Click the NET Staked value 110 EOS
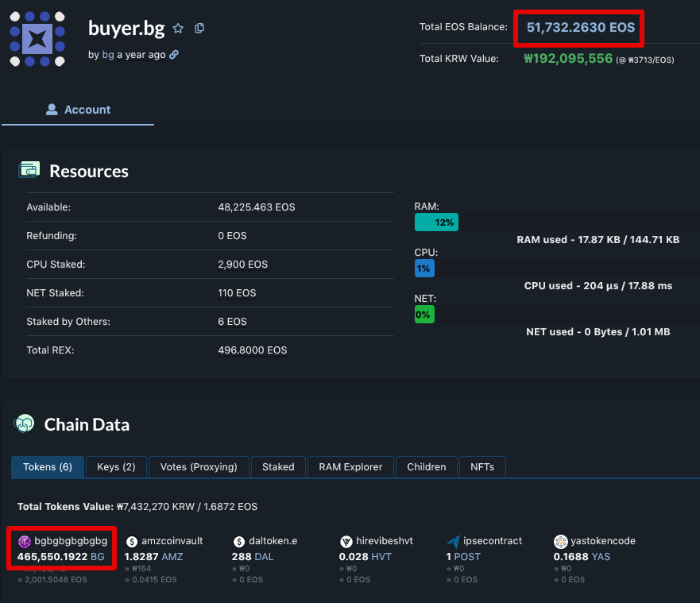 (x=237, y=293)
